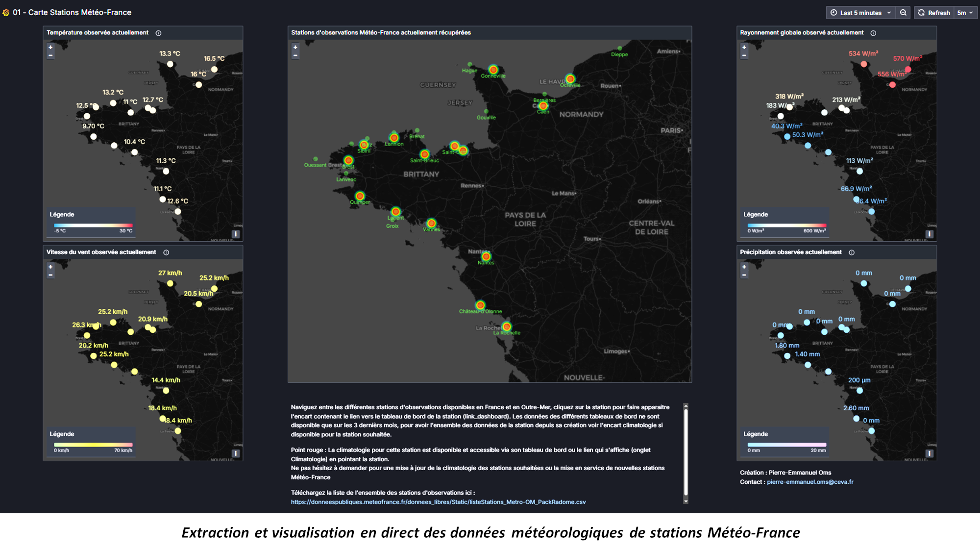Select the Vannes station marker
The width and height of the screenshot is (980, 552).
coord(431,224)
